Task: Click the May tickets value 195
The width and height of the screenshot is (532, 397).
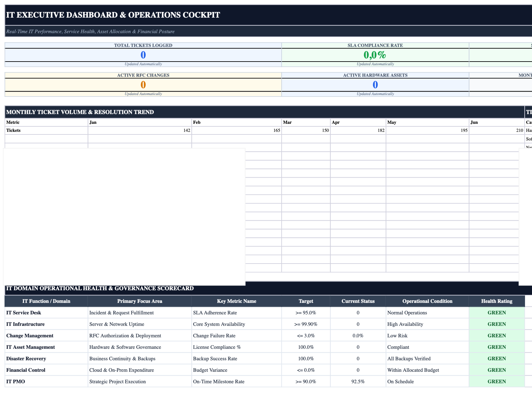Action: point(427,130)
